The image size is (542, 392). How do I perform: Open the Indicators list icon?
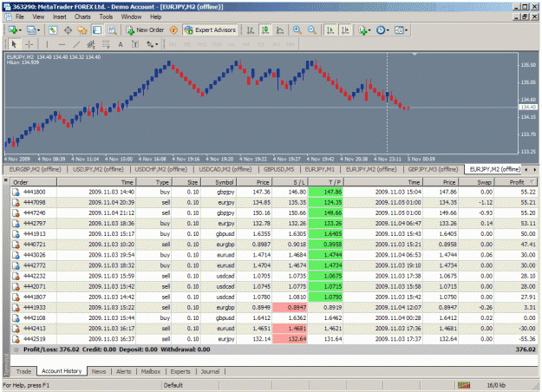pyautogui.click(x=362, y=30)
